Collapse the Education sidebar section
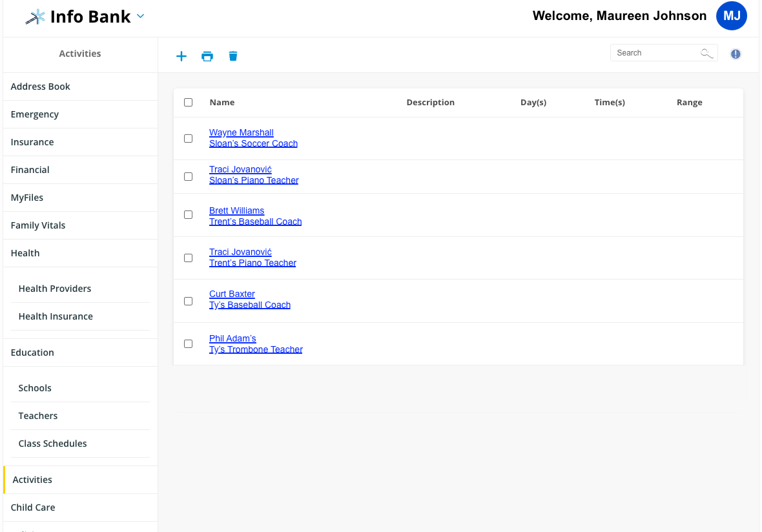 point(80,353)
